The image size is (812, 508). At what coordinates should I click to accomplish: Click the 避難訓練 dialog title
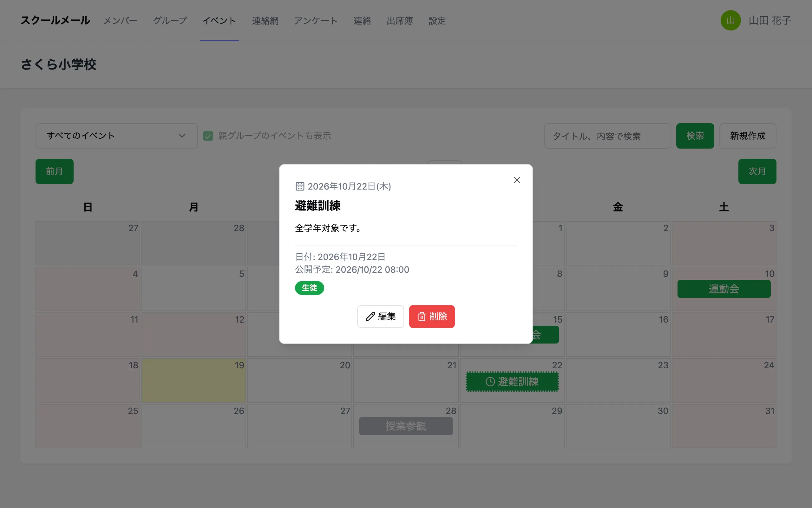pyautogui.click(x=318, y=206)
